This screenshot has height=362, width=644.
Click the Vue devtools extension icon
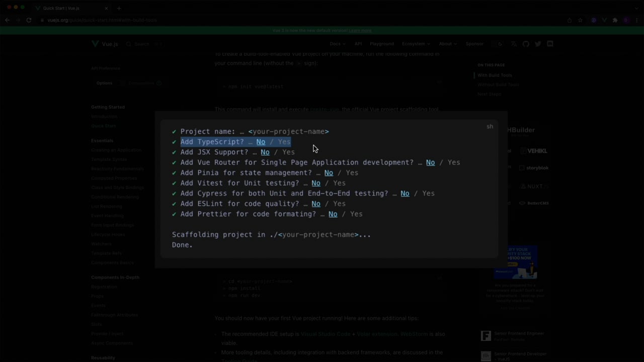(604, 20)
